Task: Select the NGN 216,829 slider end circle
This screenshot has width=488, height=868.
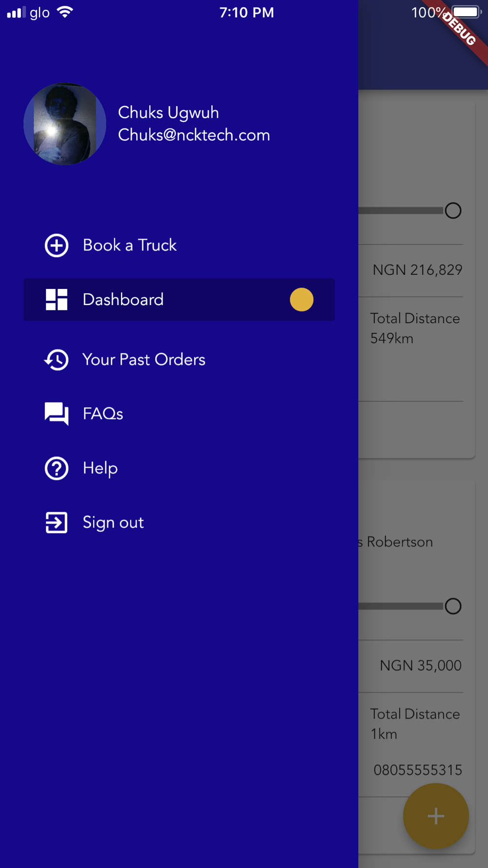Action: (453, 210)
